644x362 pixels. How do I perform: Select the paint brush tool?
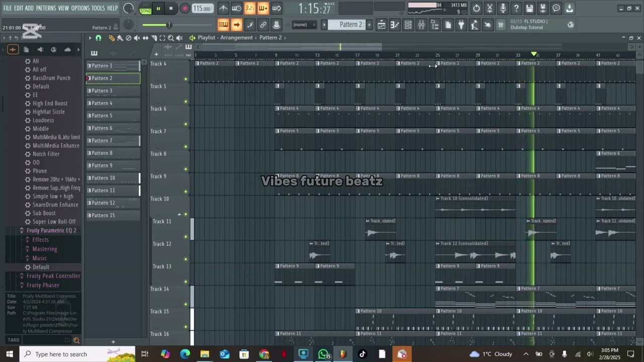120,38
